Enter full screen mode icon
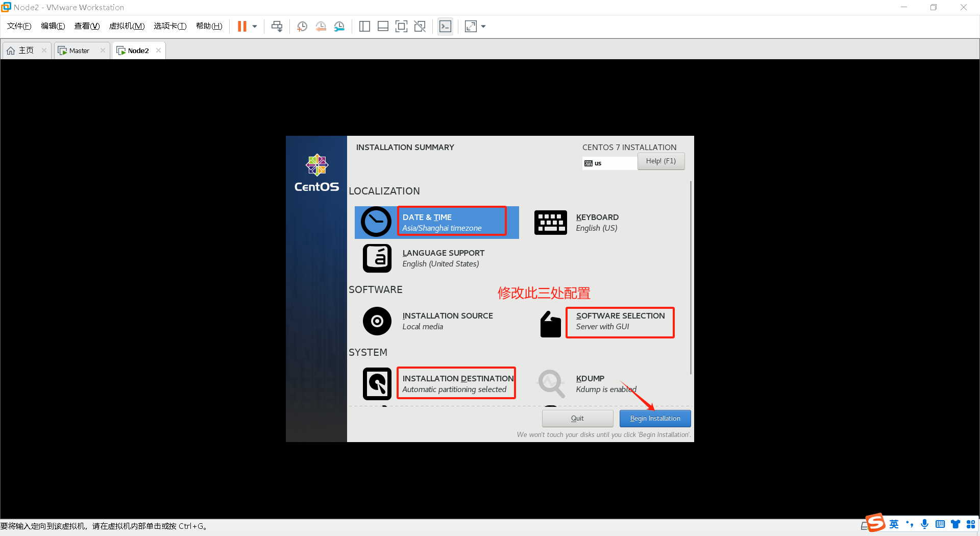The width and height of the screenshot is (980, 536). click(x=402, y=27)
